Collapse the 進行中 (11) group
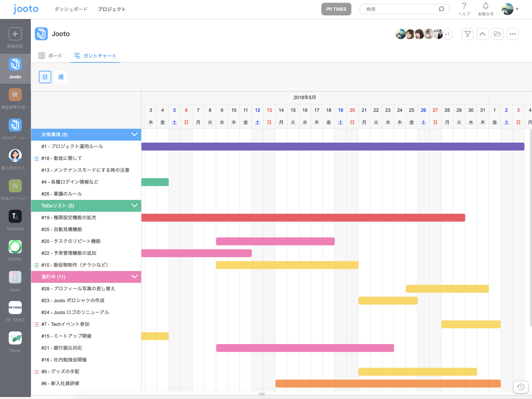The height and width of the screenshot is (399, 532). pos(134,277)
